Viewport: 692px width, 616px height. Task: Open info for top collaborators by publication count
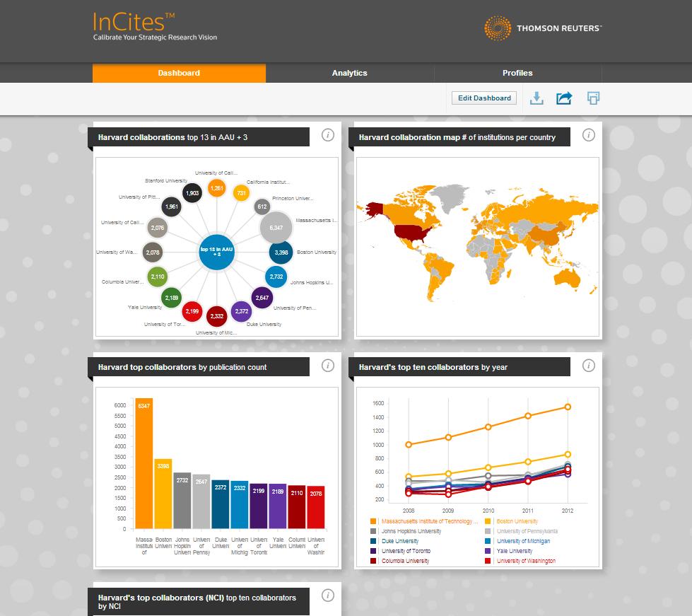coord(327,365)
